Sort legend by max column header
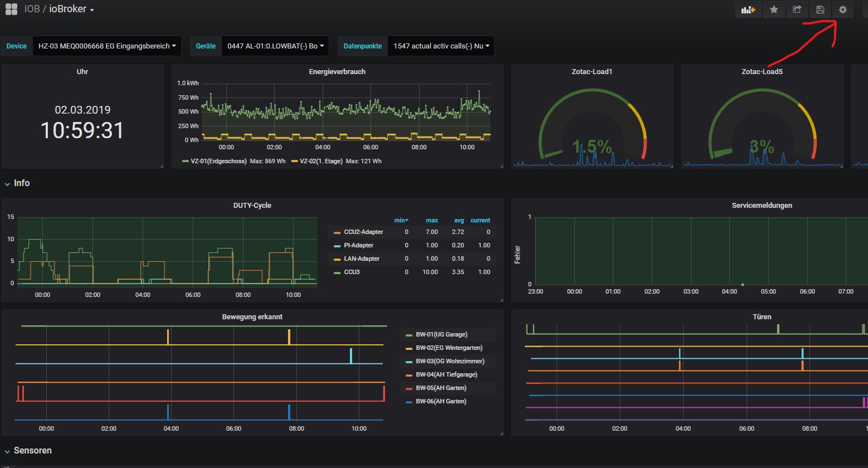The width and height of the screenshot is (868, 468). click(x=432, y=221)
